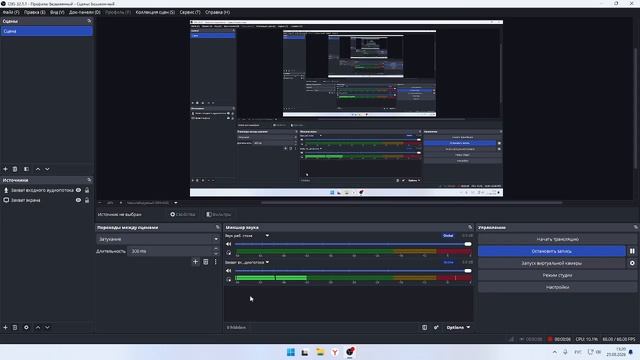Open the Вид menu
The height and width of the screenshot is (360, 640).
[x=57, y=12]
